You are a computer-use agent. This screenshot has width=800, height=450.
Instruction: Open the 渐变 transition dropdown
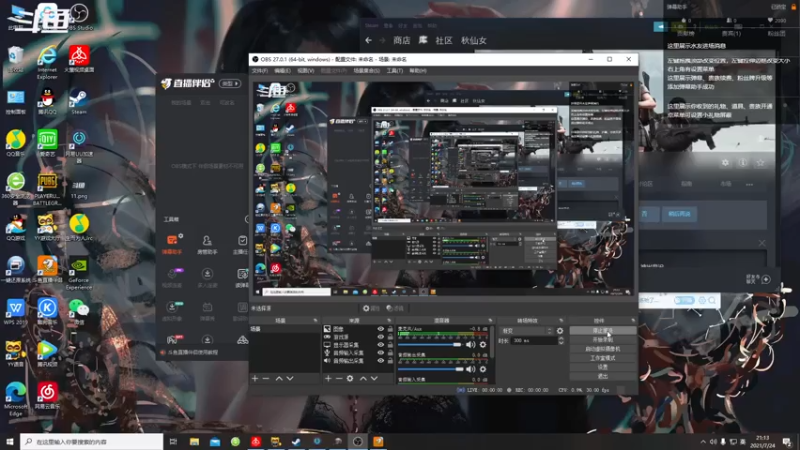click(x=527, y=331)
